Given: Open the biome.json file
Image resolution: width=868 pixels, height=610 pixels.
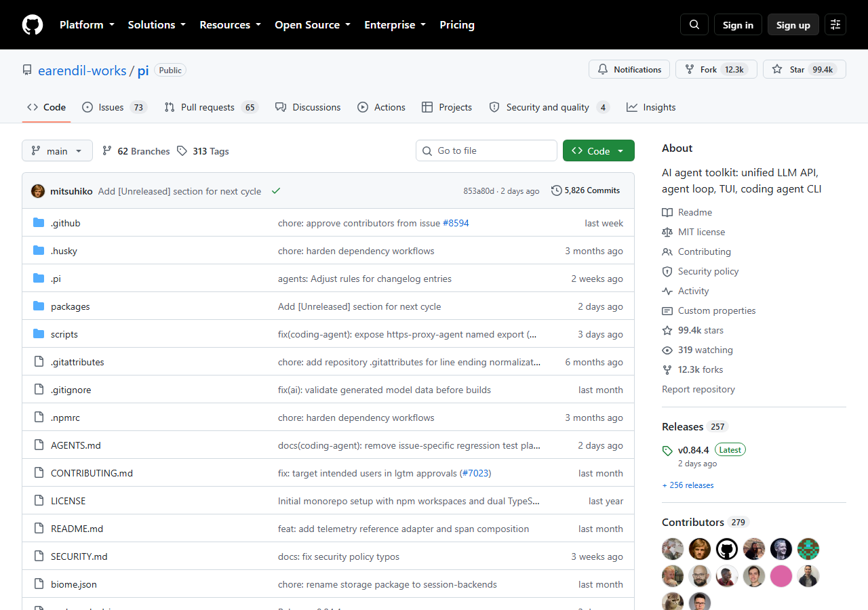Looking at the screenshot, I should coord(74,584).
